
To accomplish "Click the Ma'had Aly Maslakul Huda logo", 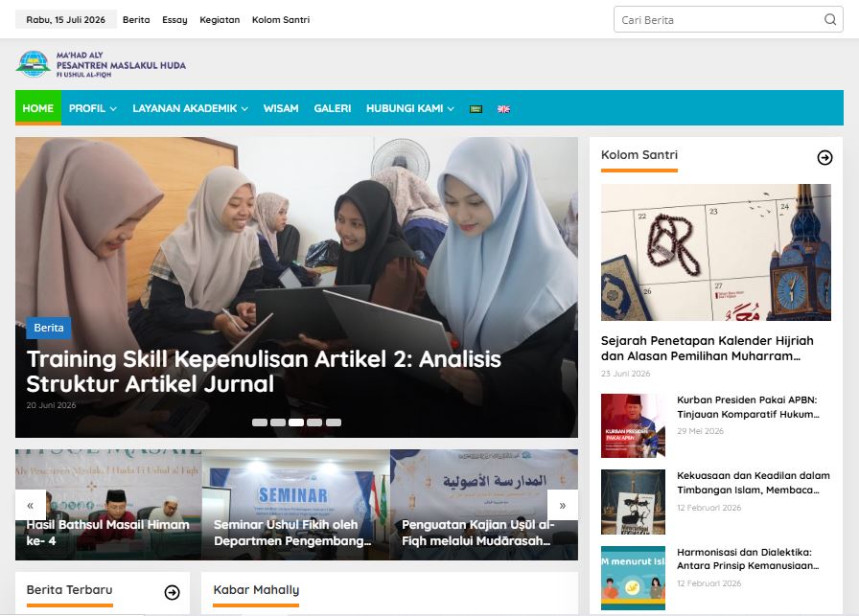I will click(101, 64).
